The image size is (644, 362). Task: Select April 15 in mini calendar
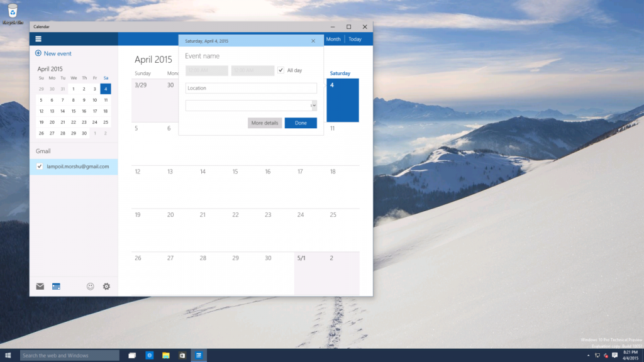click(x=73, y=111)
